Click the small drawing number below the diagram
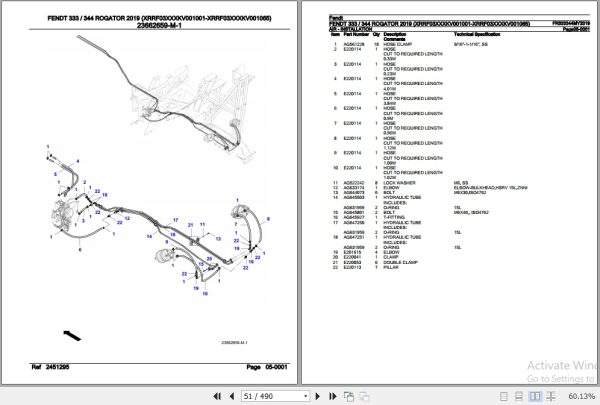600x405 pixels. pyautogui.click(x=234, y=342)
